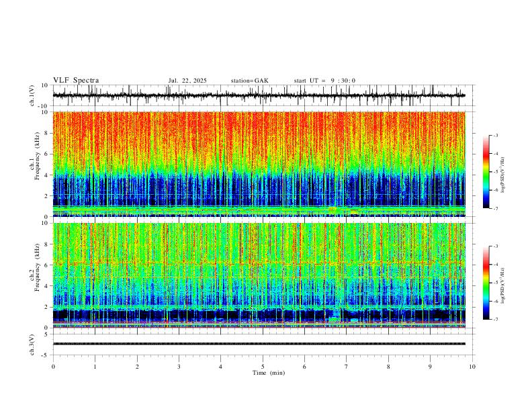Viewport: 532px width, 411px height.
Task: Click the date 'Jul. 22, 2025'
Action: pyautogui.click(x=187, y=81)
